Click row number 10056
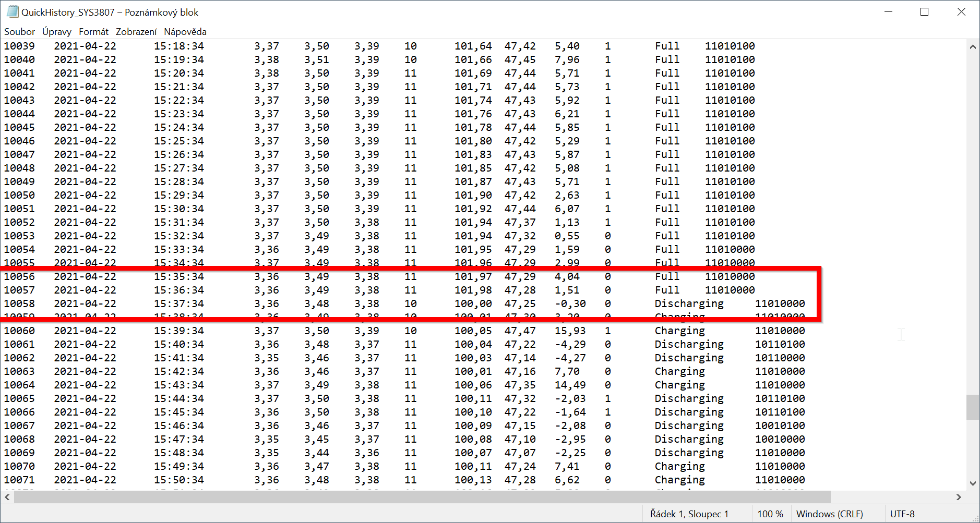This screenshot has width=980, height=523. tap(19, 276)
